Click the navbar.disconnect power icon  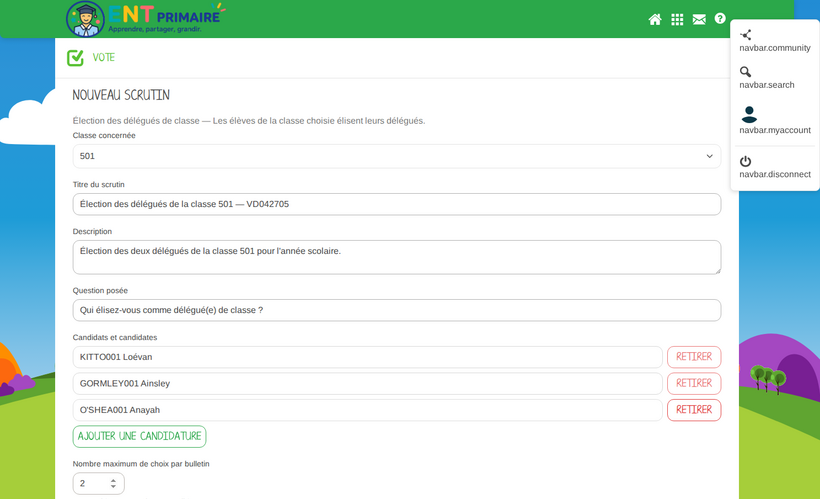click(746, 161)
